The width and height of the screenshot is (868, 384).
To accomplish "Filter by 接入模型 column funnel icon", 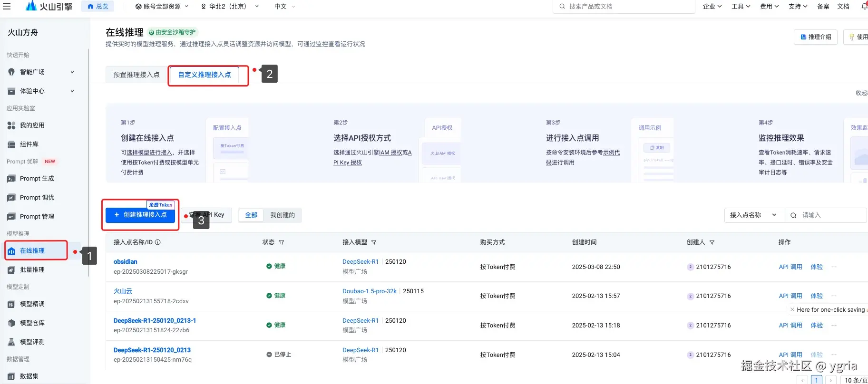I will pyautogui.click(x=374, y=242).
